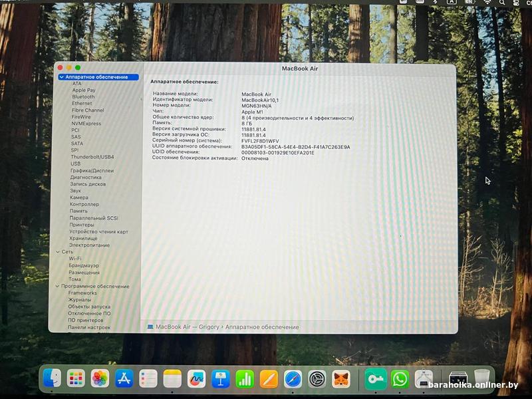Open the Ethernet hardware section
Viewport: 532px width, 399px height.
82,104
